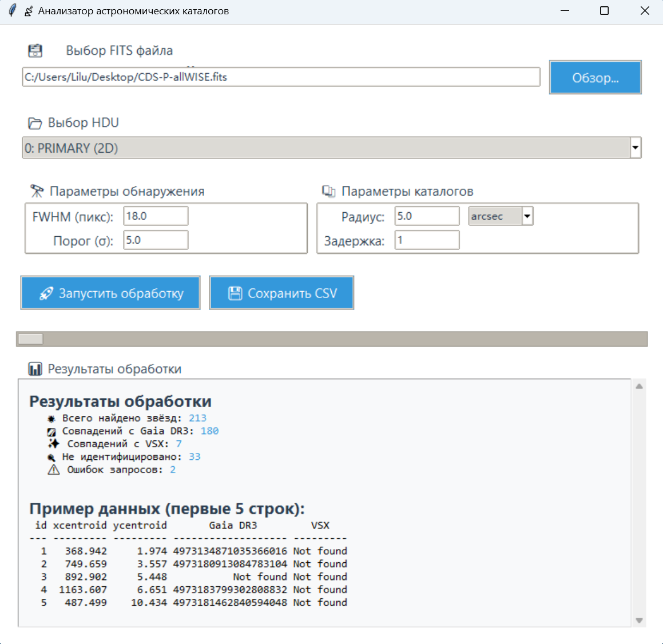
Task: Click the folder icon beside "Выбор HDU"
Action: click(x=35, y=122)
